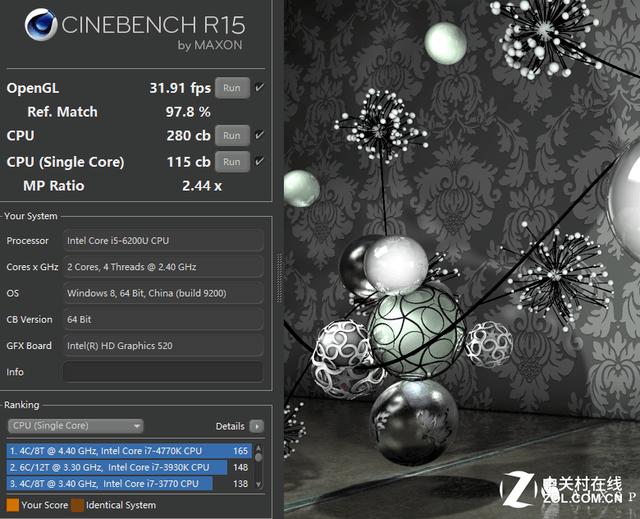Click the Info input field
This screenshot has height=519, width=640.
[x=163, y=372]
